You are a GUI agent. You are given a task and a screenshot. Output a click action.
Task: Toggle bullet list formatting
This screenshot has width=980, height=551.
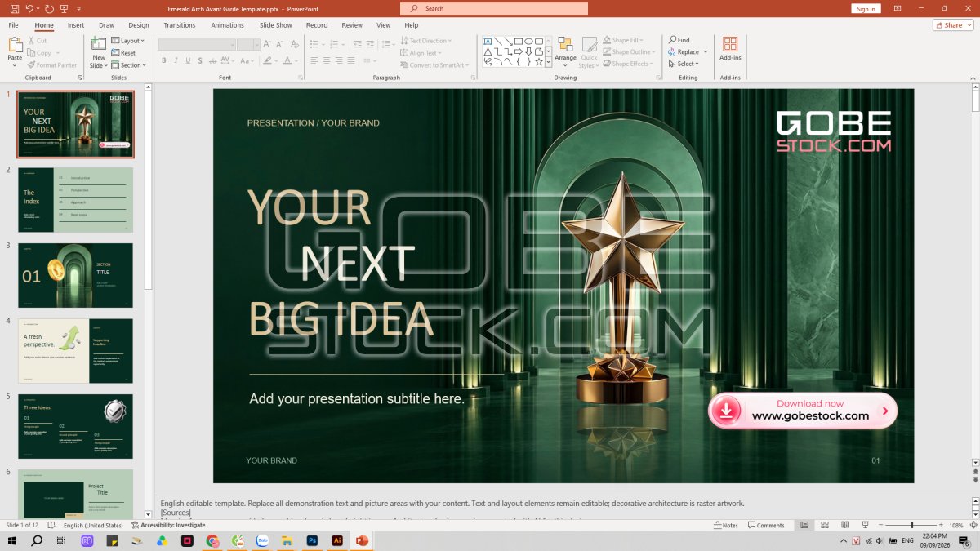tap(314, 44)
